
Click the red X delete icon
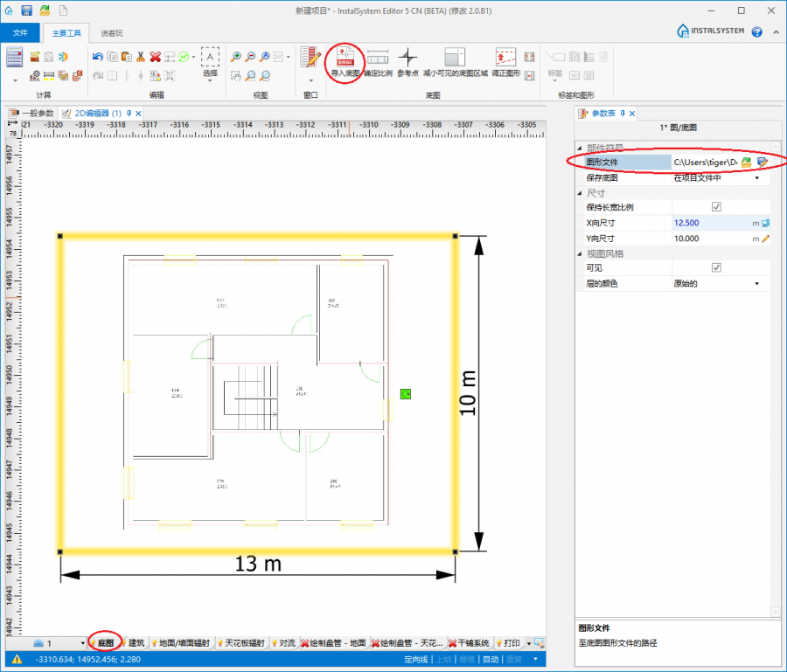pyautogui.click(x=155, y=57)
